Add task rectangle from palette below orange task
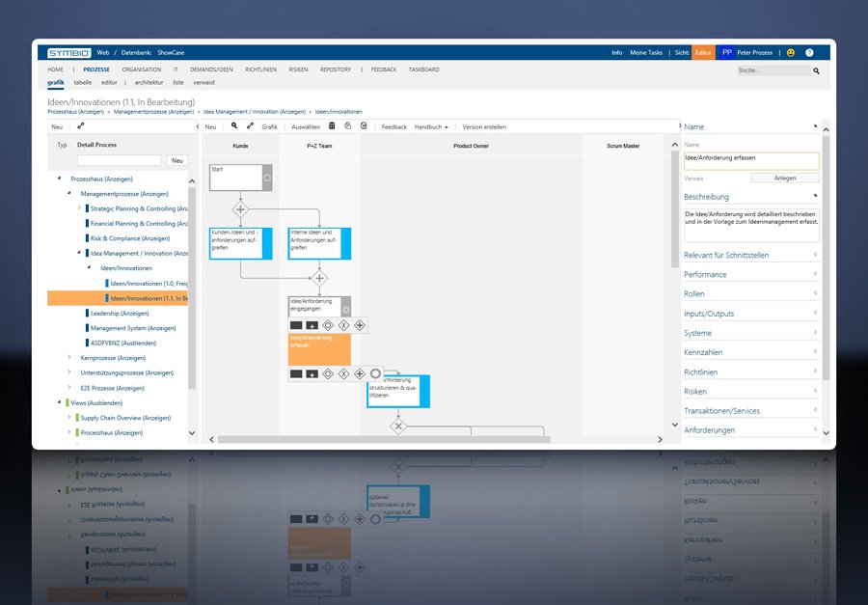The image size is (868, 605). [296, 374]
